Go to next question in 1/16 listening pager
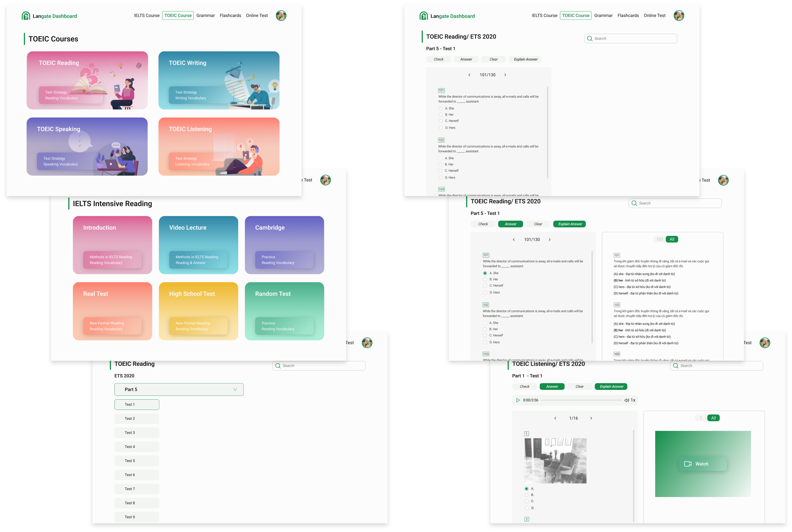This screenshot has width=792, height=532. (x=591, y=418)
